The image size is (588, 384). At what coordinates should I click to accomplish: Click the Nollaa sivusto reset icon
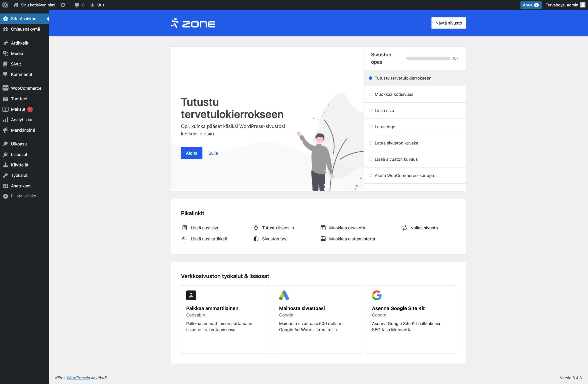tap(404, 228)
